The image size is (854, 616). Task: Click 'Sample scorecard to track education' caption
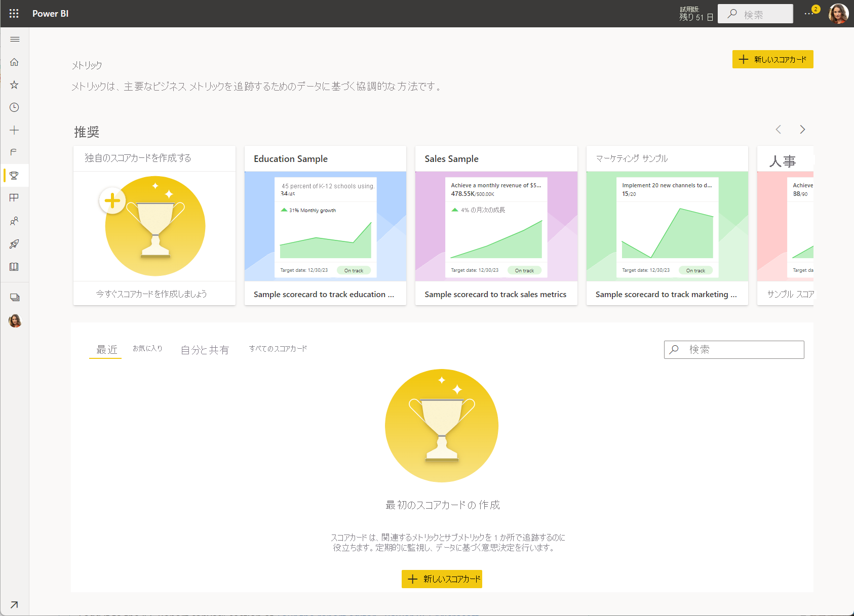tap(324, 294)
